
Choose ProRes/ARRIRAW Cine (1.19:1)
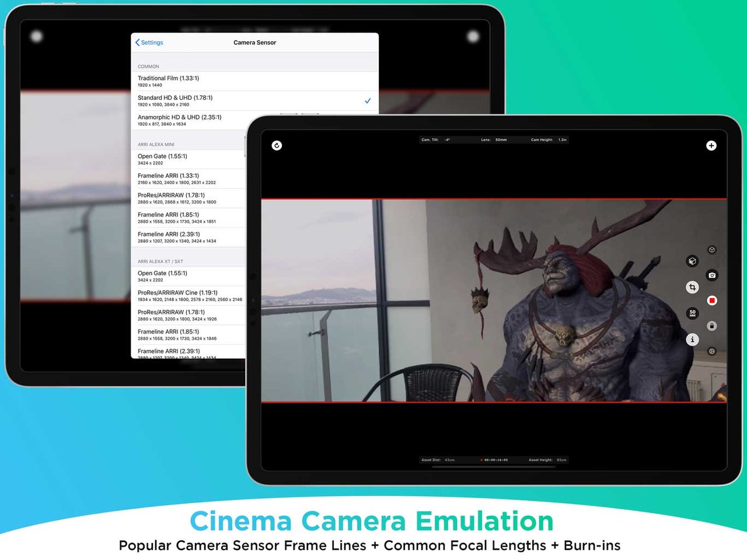189,296
